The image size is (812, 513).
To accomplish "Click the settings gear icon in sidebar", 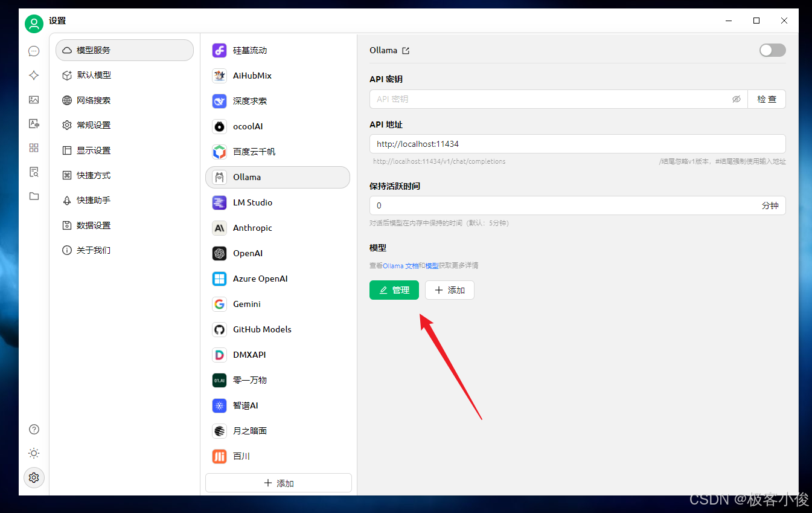I will [x=34, y=477].
